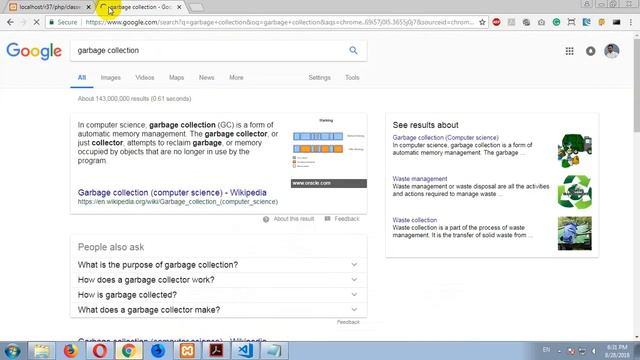
Task: Open XAMPP from taskbar
Action: pyautogui.click(x=187, y=351)
